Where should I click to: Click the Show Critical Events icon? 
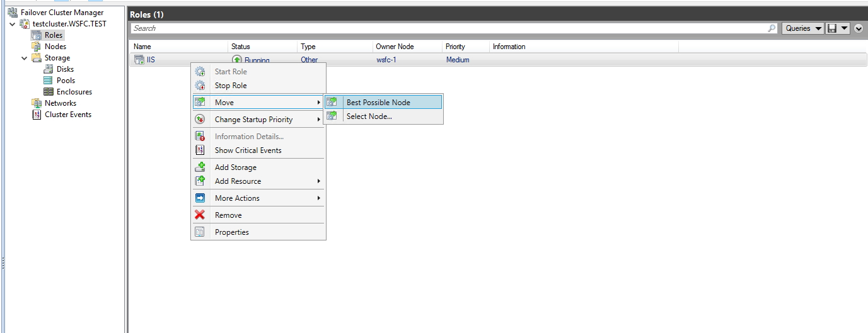pyautogui.click(x=200, y=150)
